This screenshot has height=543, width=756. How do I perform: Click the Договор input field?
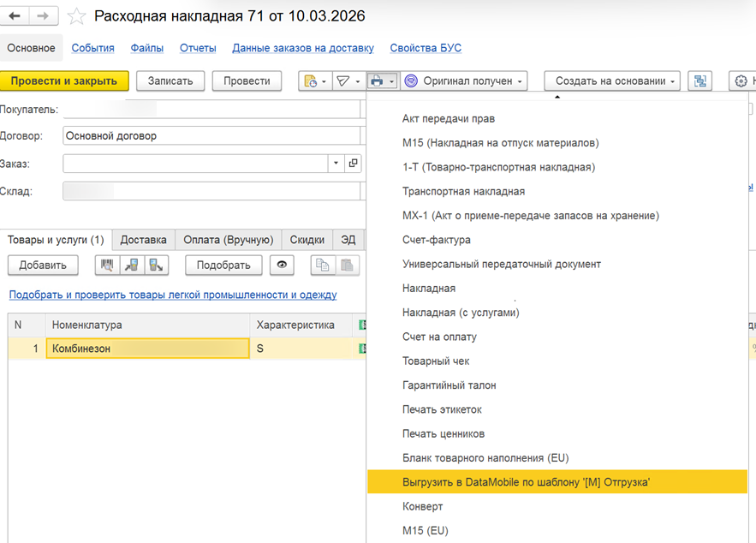click(210, 135)
